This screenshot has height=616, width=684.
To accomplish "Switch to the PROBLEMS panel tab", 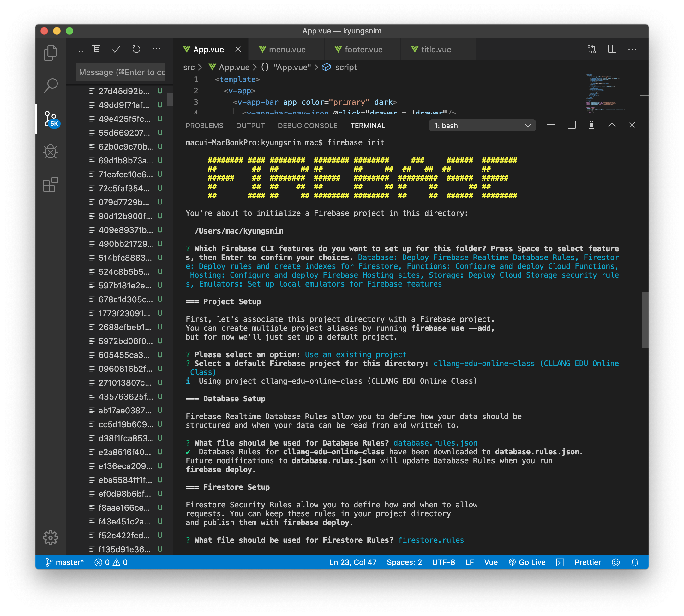I will [x=204, y=126].
